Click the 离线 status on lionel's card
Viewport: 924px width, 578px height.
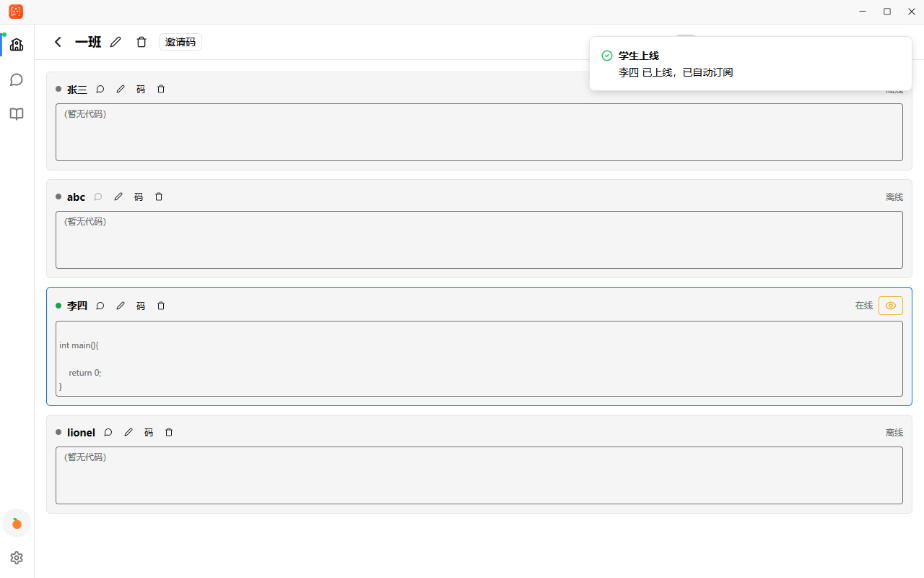point(894,432)
